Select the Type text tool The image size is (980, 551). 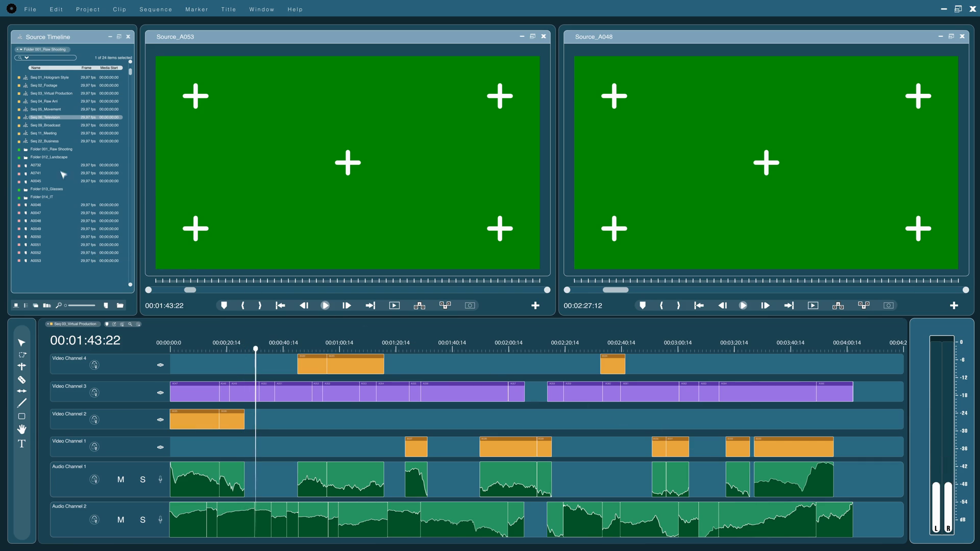pos(21,444)
